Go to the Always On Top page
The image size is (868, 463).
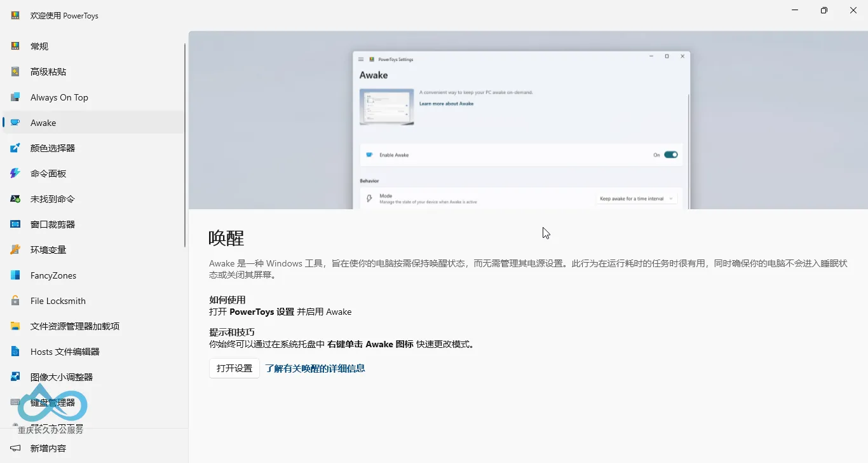(93, 97)
